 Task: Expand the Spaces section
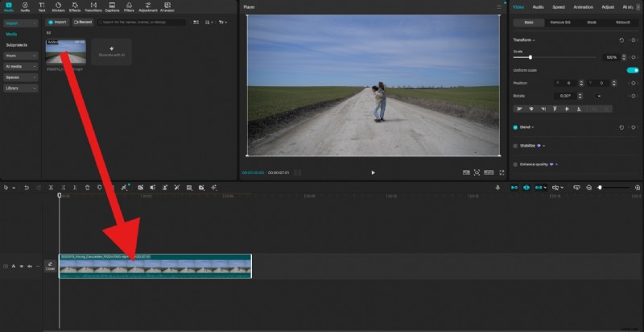21,77
